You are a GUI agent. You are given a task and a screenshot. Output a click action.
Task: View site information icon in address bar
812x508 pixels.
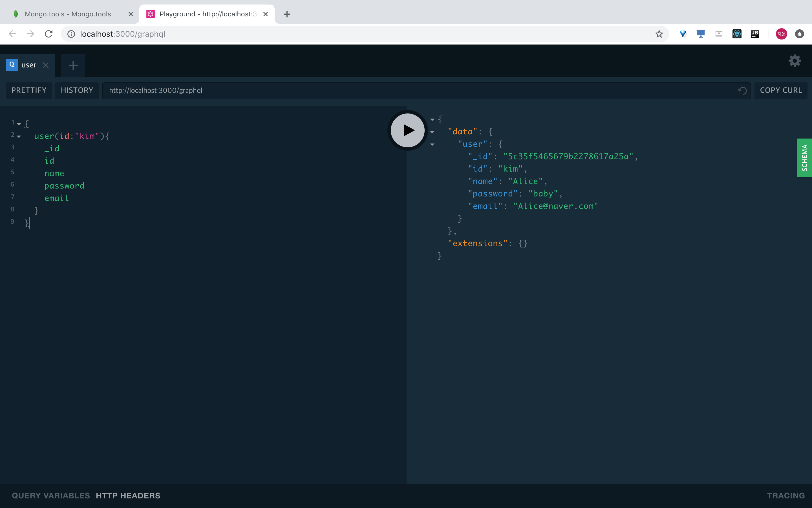tap(71, 34)
